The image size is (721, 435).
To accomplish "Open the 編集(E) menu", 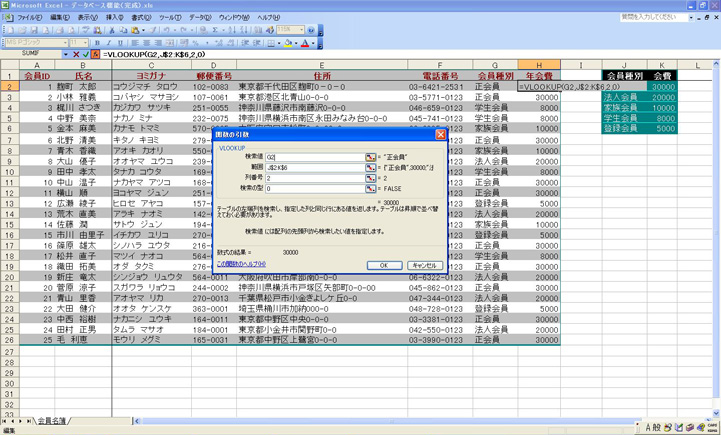I will [60, 17].
